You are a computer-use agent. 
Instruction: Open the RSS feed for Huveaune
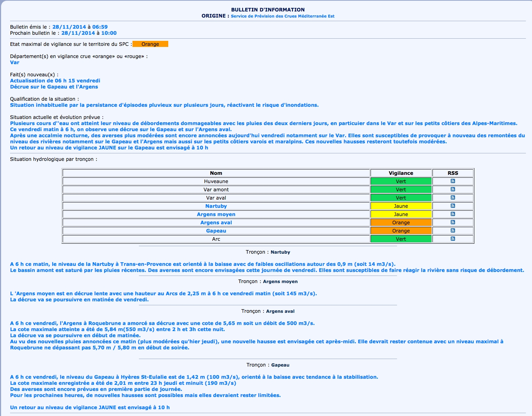453,181
